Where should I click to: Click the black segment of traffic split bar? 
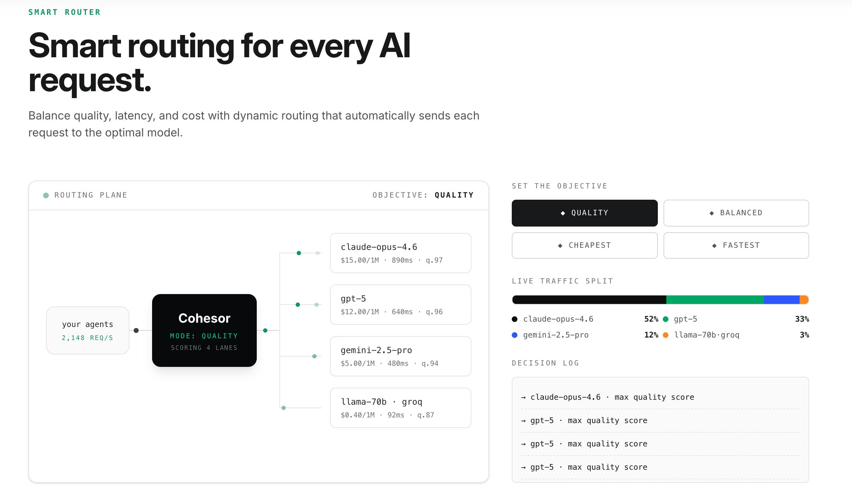click(589, 300)
